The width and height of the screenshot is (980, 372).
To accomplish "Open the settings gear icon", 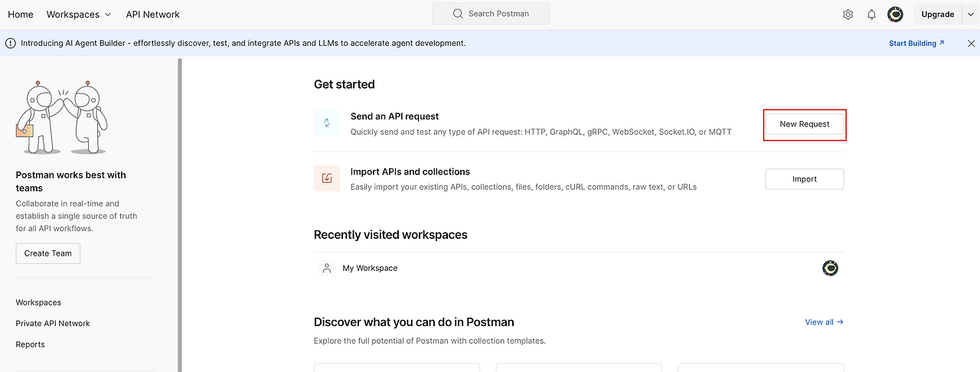I will point(848,15).
